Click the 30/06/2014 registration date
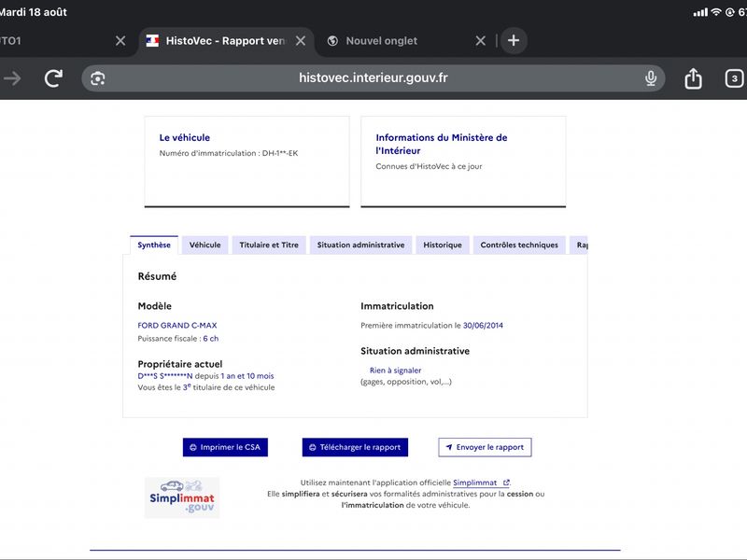This screenshot has width=747, height=560. click(483, 325)
